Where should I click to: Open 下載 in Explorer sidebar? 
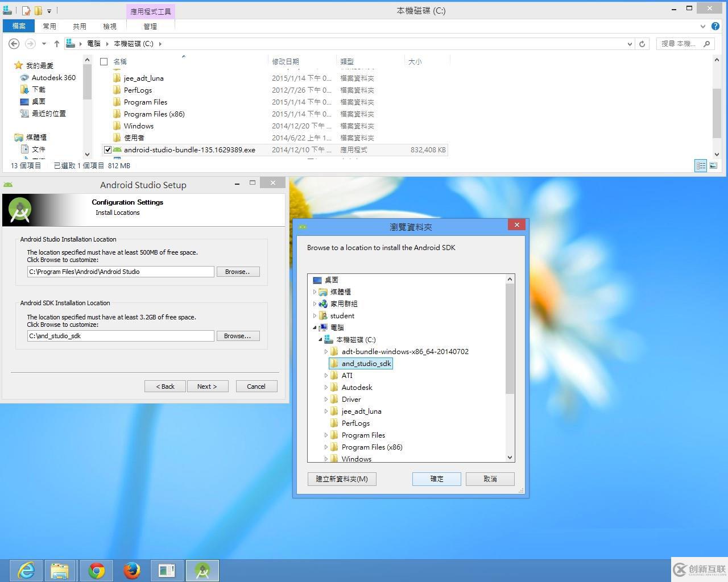coord(39,89)
